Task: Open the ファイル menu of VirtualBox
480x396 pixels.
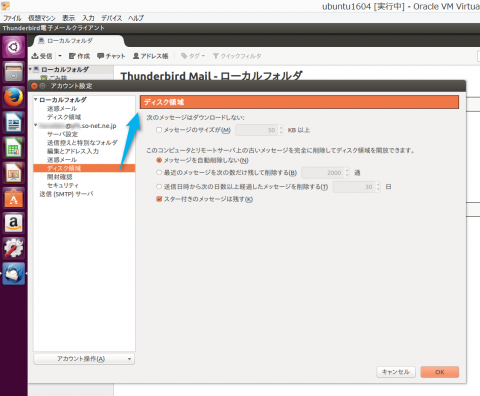Action: tap(12, 18)
